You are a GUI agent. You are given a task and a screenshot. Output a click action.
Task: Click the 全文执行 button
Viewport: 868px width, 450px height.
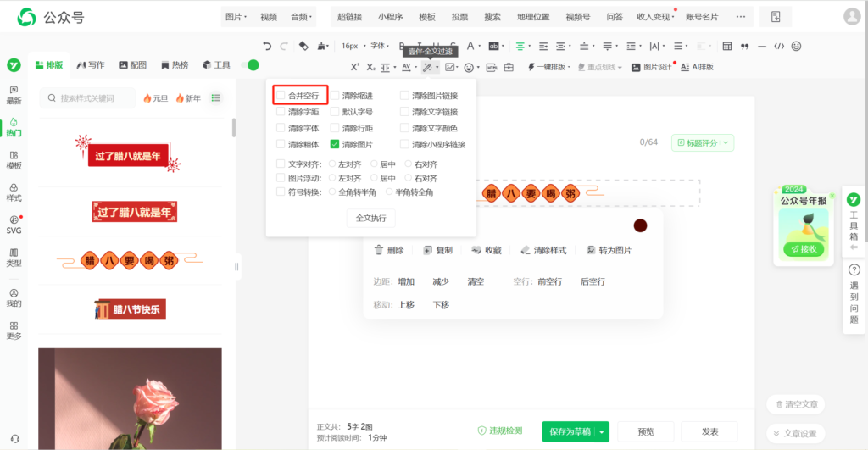371,218
